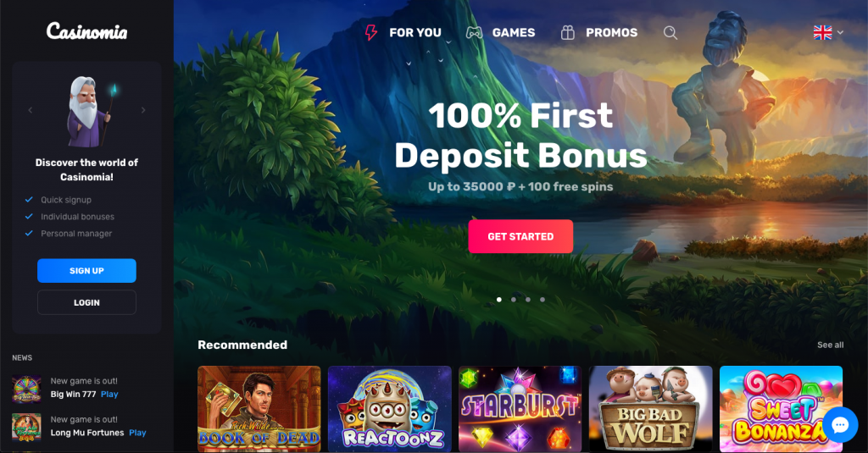Image resolution: width=868 pixels, height=453 pixels.
Task: Open the Starburst game thumbnail
Action: point(520,409)
